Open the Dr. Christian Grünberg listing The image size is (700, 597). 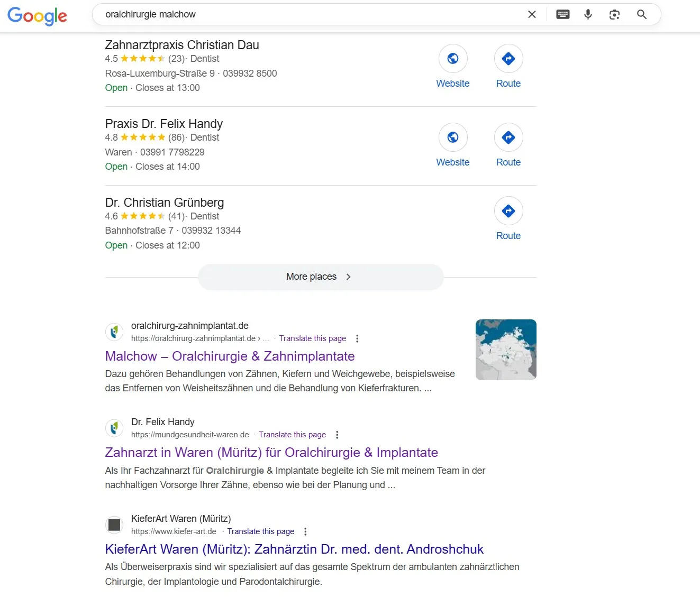(x=165, y=203)
